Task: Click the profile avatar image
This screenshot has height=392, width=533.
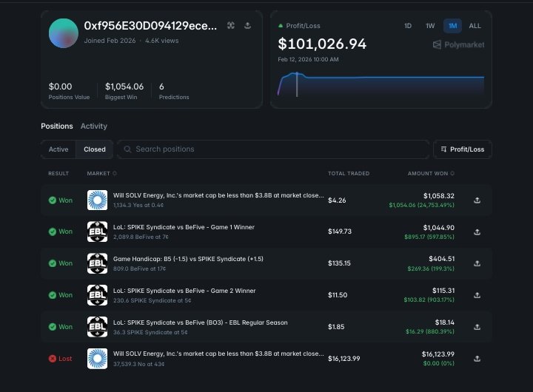Action: (x=64, y=33)
